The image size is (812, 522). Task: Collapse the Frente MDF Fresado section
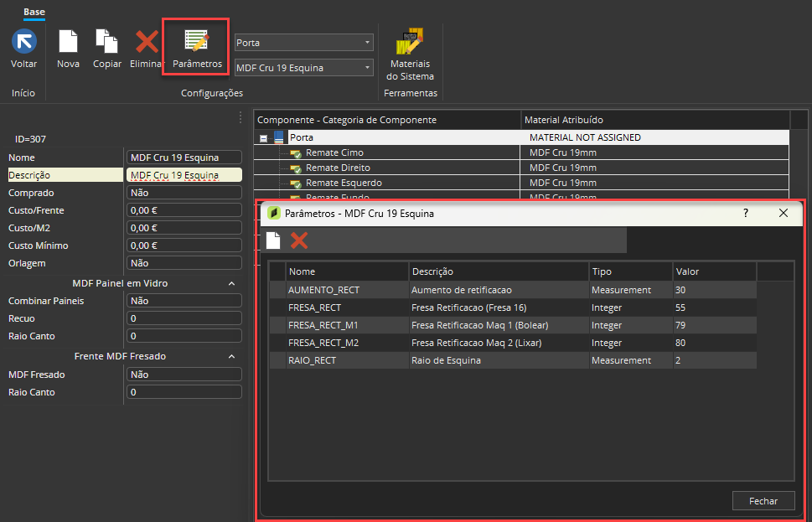[x=231, y=357]
